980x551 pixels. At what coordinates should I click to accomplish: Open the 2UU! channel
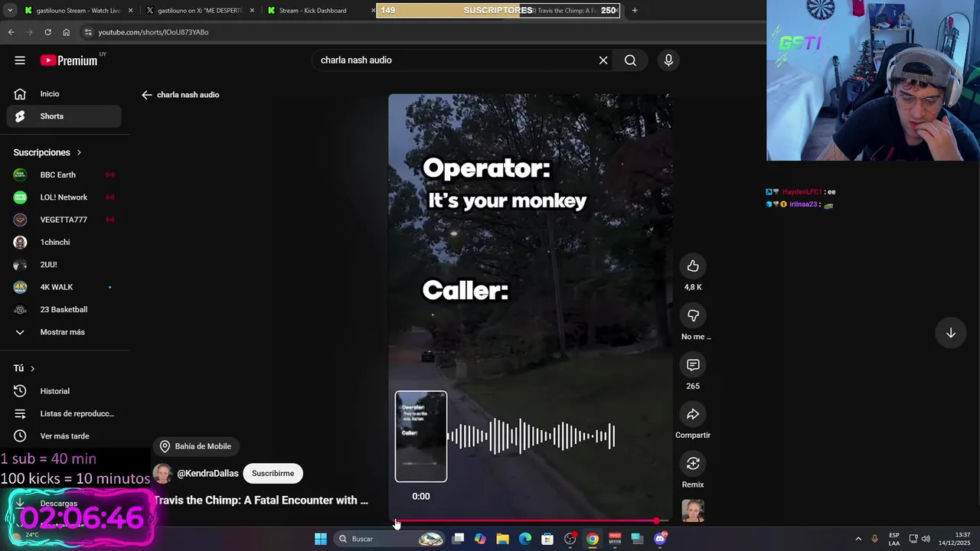coord(64,265)
